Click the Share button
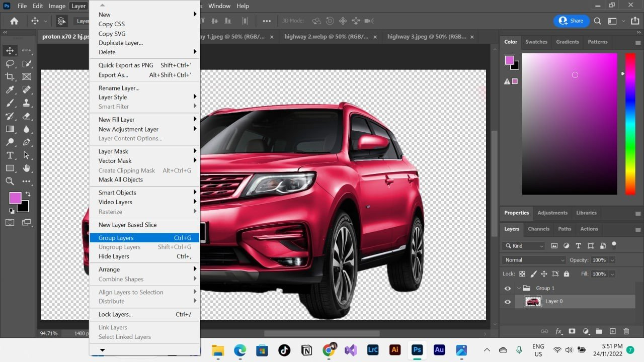The height and width of the screenshot is (362, 644). [x=571, y=21]
